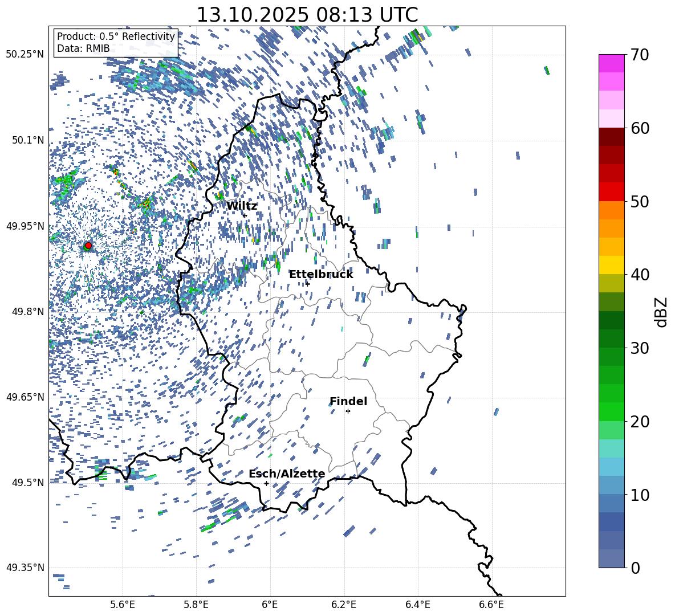
Task: Click the 6°E longitude label
Action: [270, 605]
